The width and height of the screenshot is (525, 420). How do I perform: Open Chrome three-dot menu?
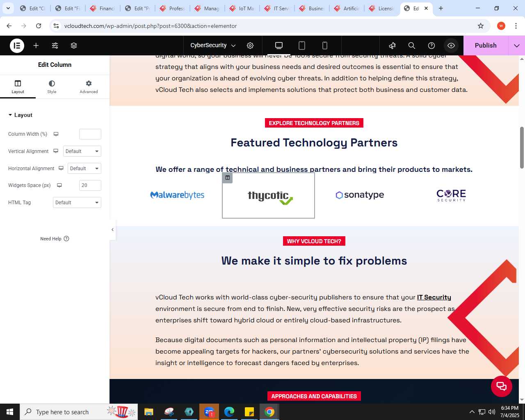(x=516, y=26)
